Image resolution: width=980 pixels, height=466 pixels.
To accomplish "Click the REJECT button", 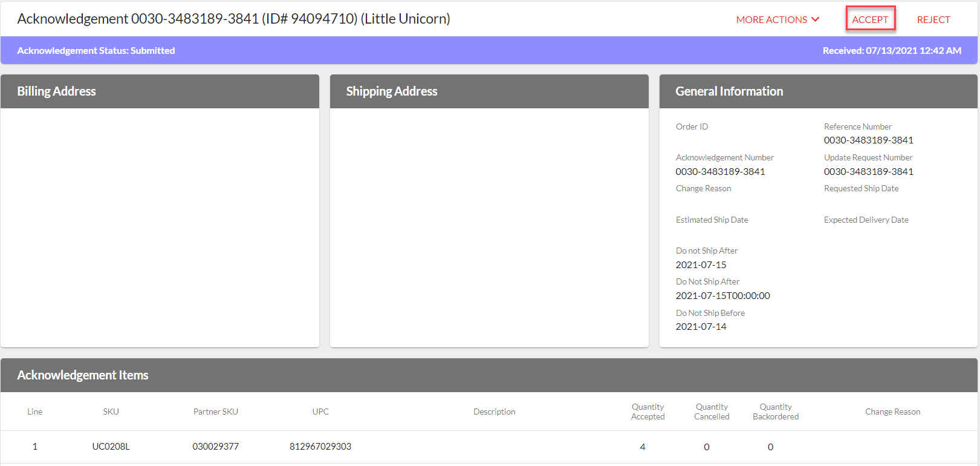I will tap(933, 19).
